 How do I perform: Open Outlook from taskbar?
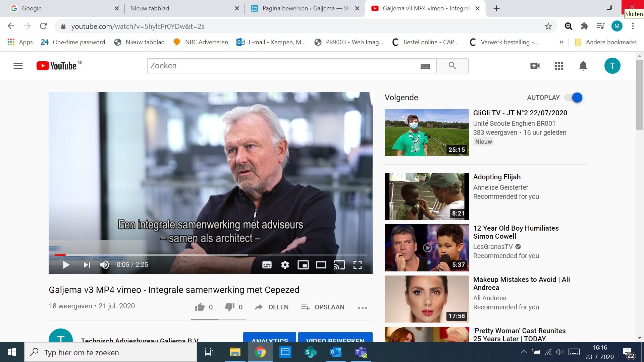[x=335, y=352]
